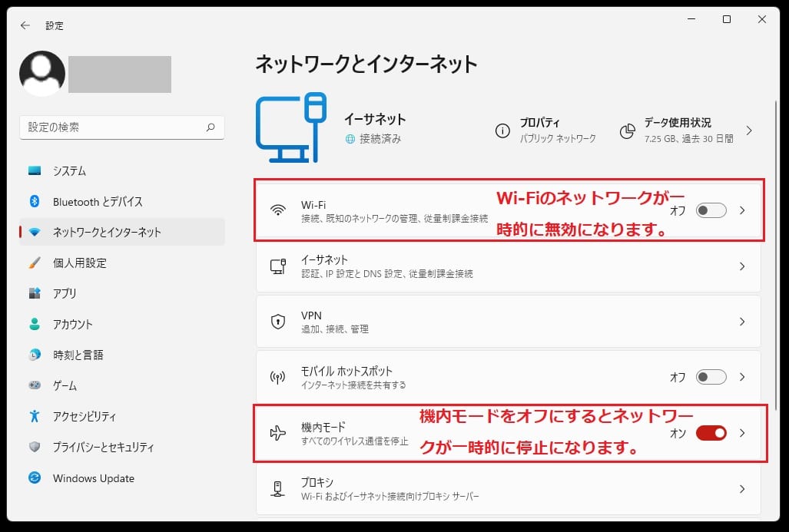Expand the Wi-Fi row chevron
This screenshot has height=532, width=789.
(742, 210)
